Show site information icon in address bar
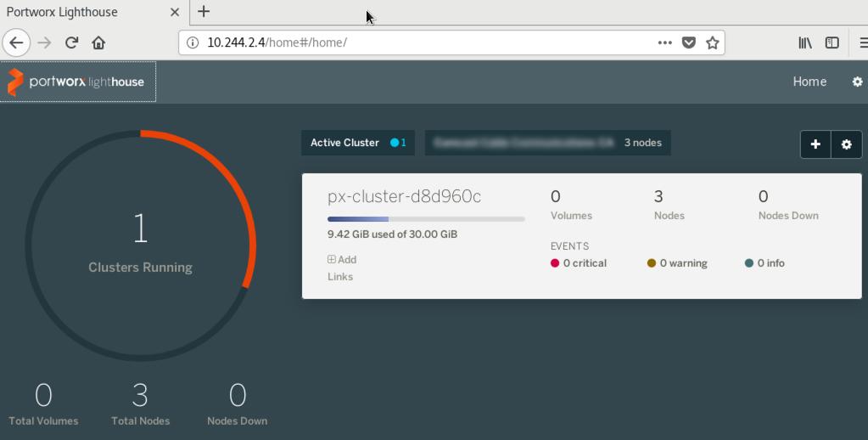 [x=193, y=42]
